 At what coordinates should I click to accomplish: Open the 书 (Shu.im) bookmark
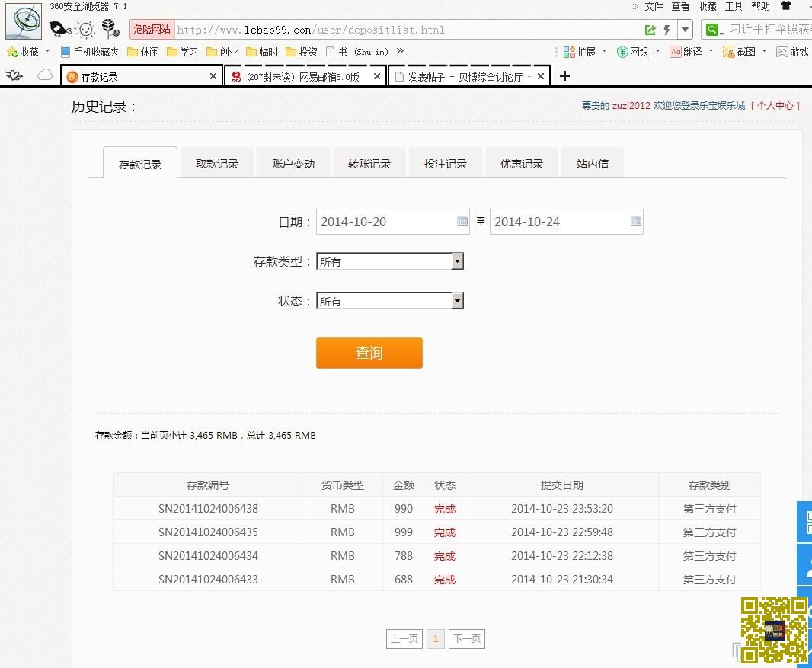tap(356, 52)
